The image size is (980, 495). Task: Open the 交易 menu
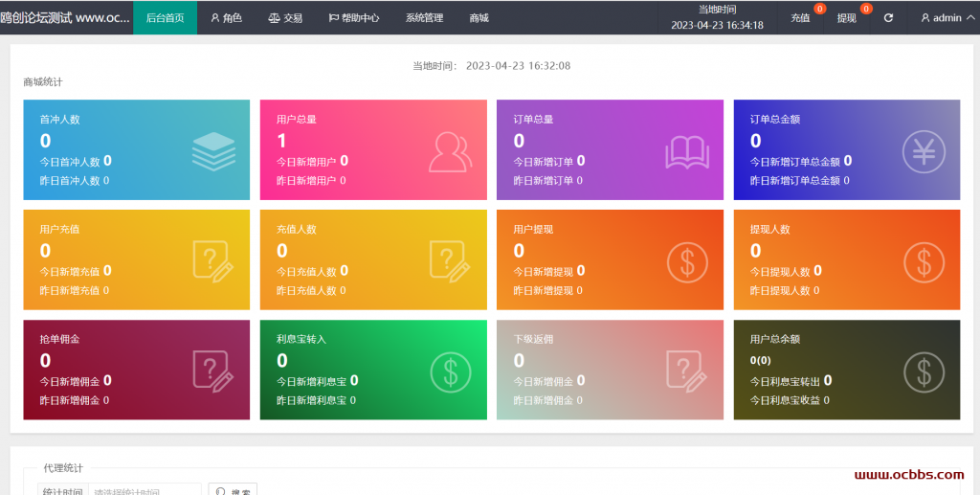point(285,17)
